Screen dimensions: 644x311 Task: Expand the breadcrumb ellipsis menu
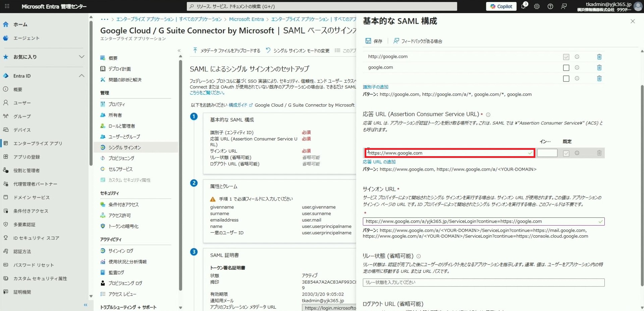click(x=104, y=19)
